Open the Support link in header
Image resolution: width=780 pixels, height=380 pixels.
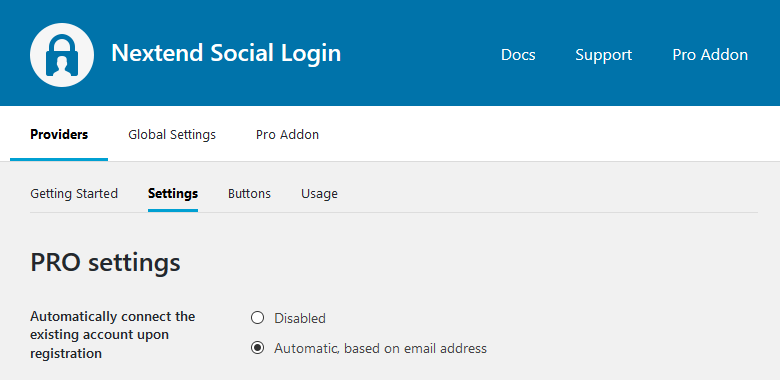click(603, 55)
